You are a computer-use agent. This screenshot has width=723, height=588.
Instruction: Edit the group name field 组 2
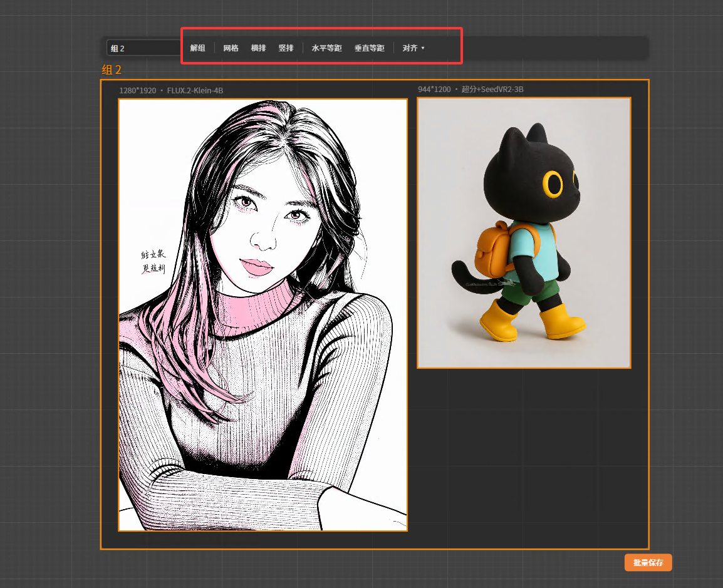pyautogui.click(x=143, y=48)
